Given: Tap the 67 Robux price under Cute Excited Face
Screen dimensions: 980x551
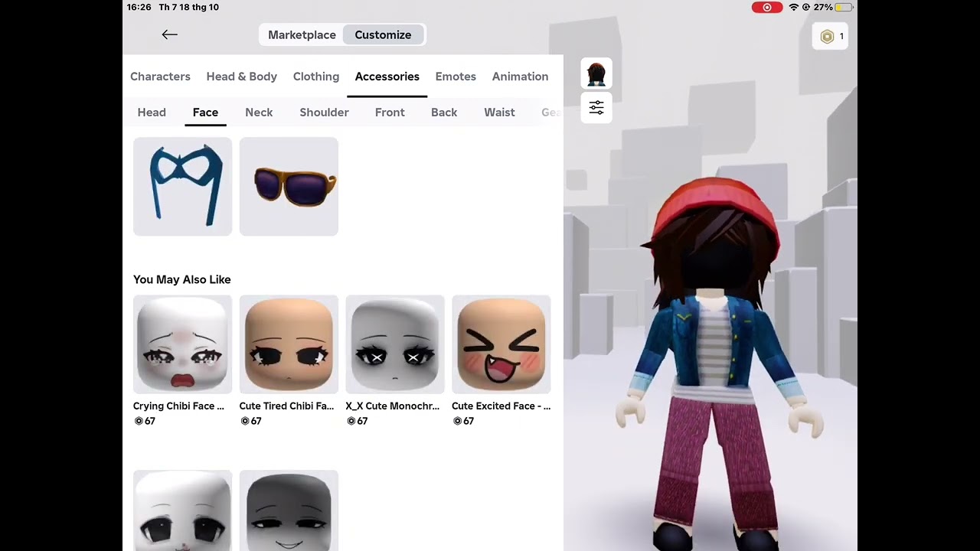Looking at the screenshot, I should [x=464, y=422].
